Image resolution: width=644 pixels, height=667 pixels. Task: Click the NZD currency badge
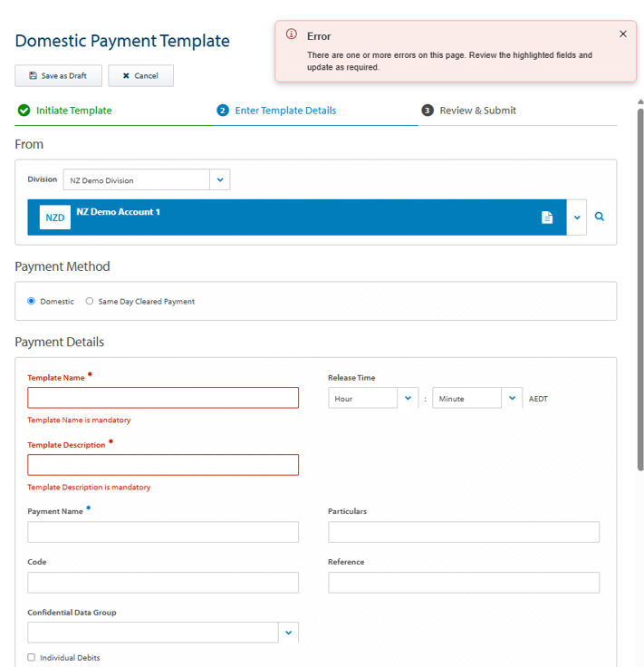55,217
